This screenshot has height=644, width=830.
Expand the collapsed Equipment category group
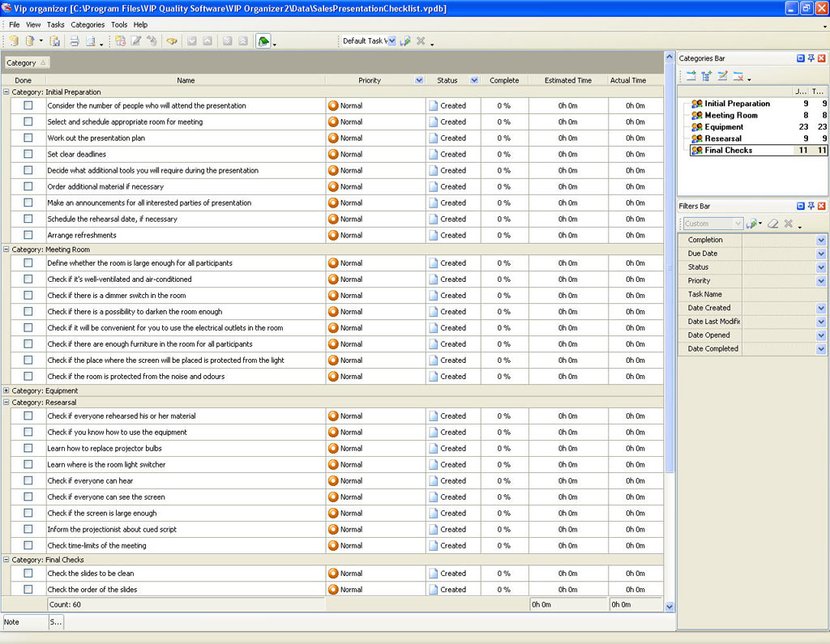pyautogui.click(x=6, y=390)
